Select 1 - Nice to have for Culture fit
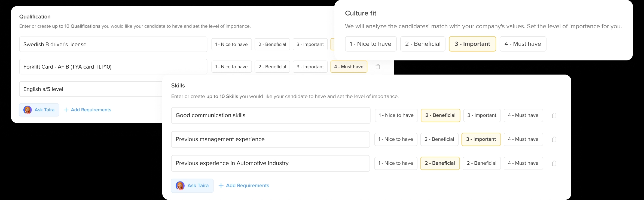Viewport: 644px width, 200px height. click(x=370, y=44)
